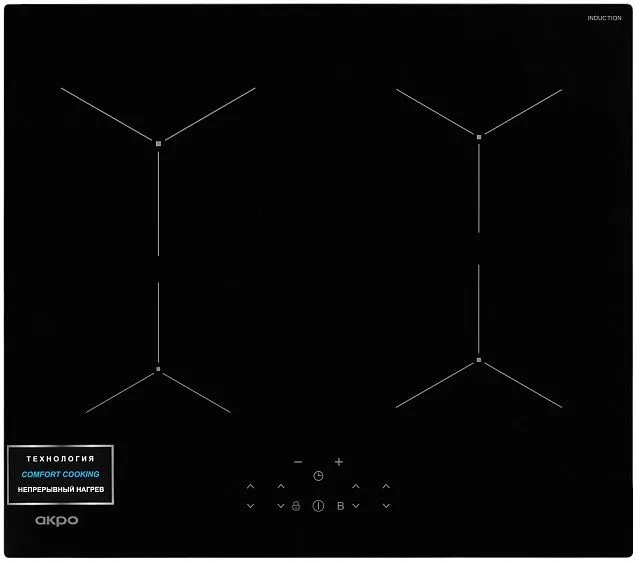Click the top-left cooking zone center marker
Screen dimensions: 640x563
click(158, 144)
